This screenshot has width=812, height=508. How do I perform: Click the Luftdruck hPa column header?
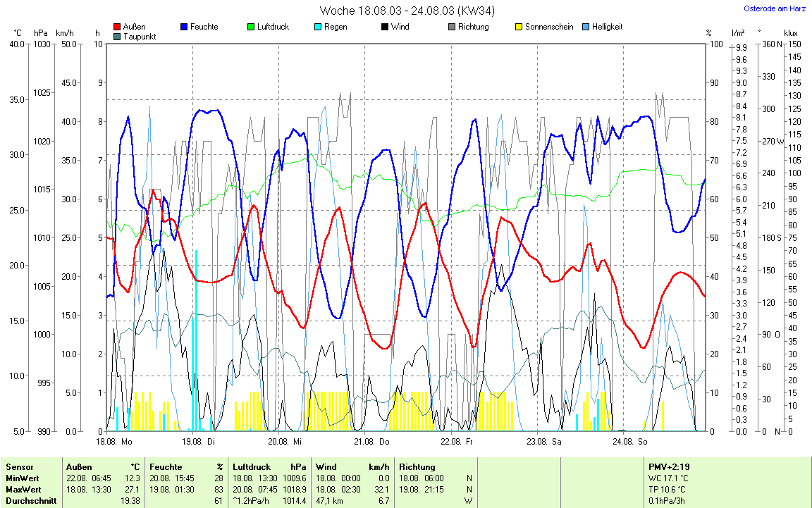coord(271,467)
